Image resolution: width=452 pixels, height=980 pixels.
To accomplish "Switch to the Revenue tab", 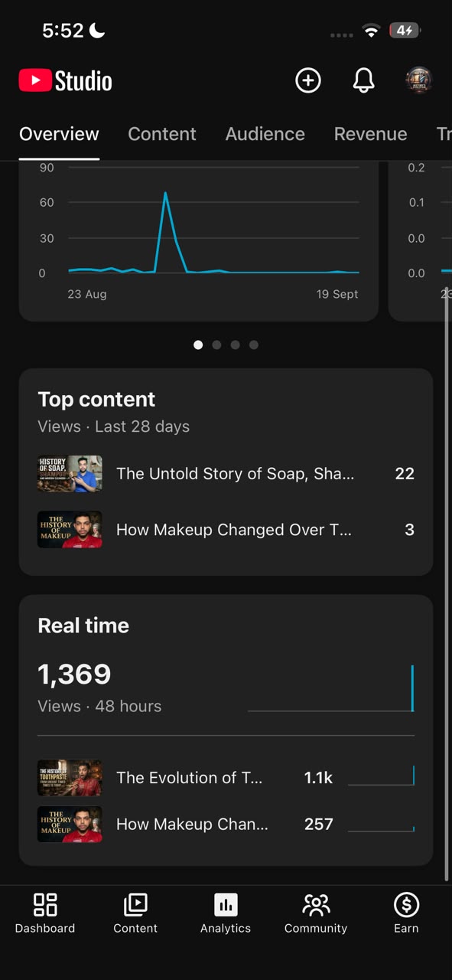I will click(x=370, y=134).
